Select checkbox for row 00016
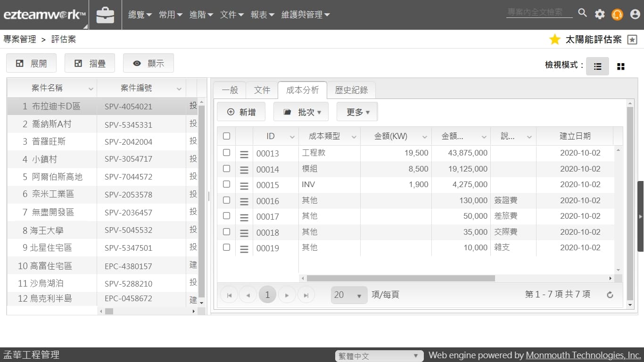644x362 pixels. pos(226,200)
